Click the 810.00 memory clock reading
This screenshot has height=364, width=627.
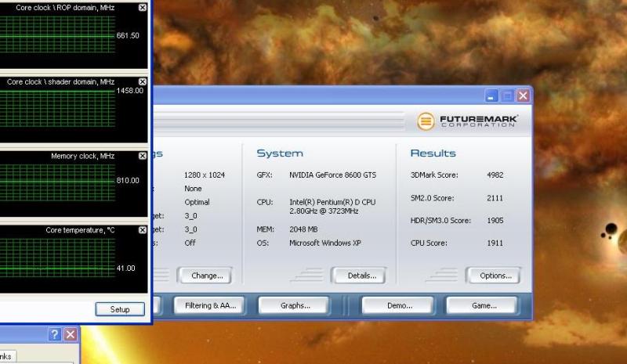[x=128, y=181]
